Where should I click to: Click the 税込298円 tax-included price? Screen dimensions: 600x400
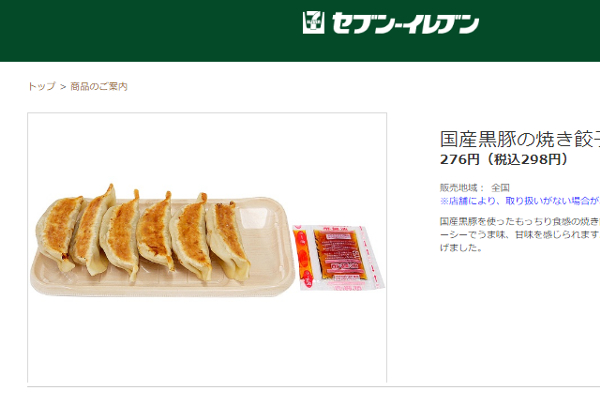528,159
